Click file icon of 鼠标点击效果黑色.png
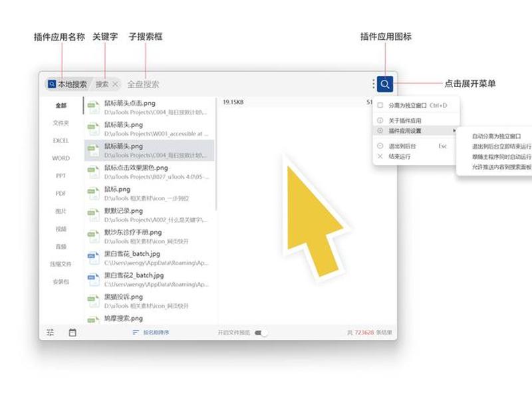The image size is (532, 399). point(93,172)
